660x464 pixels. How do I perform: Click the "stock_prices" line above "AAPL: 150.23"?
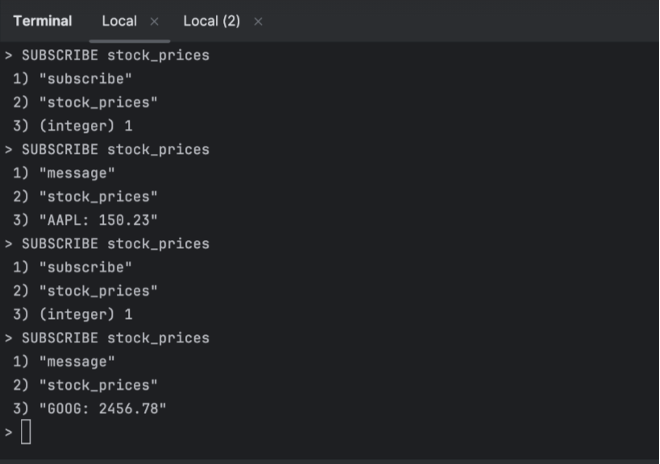pos(85,197)
